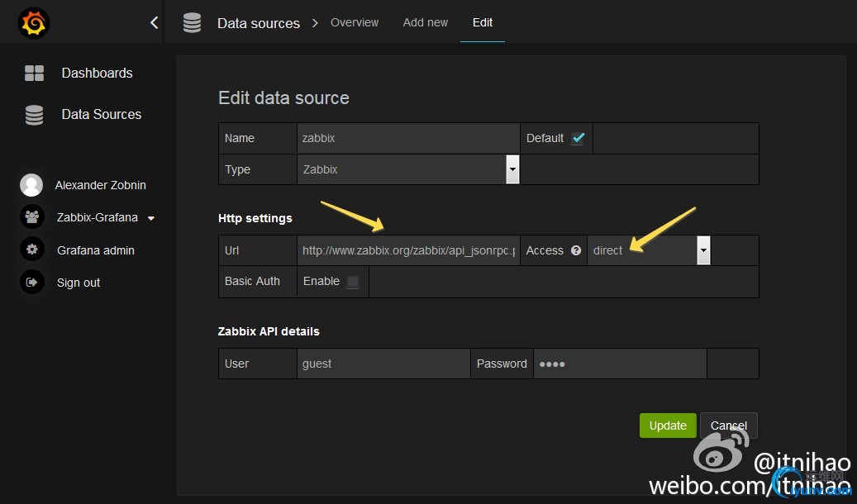Expand the Zabbix-Grafana organization menu caret
Screen dimensions: 857x504
pyautogui.click(x=151, y=218)
